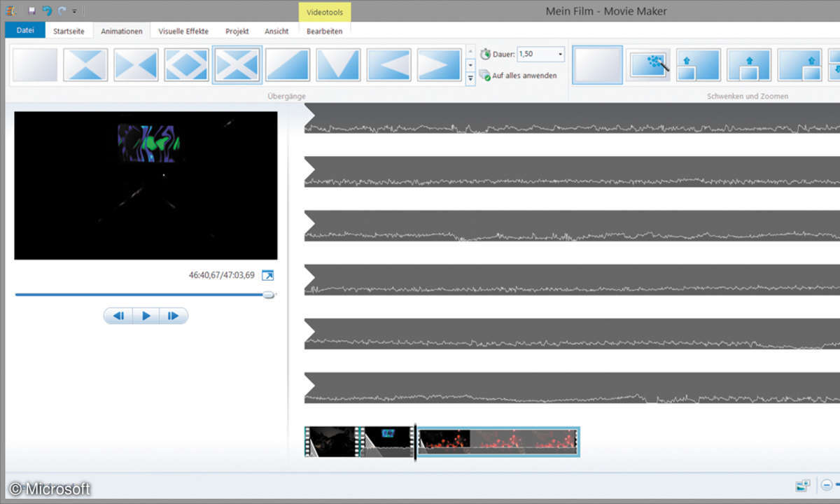Click the thumbnail size icon in status bar
This screenshot has width=840, height=504.
802,485
